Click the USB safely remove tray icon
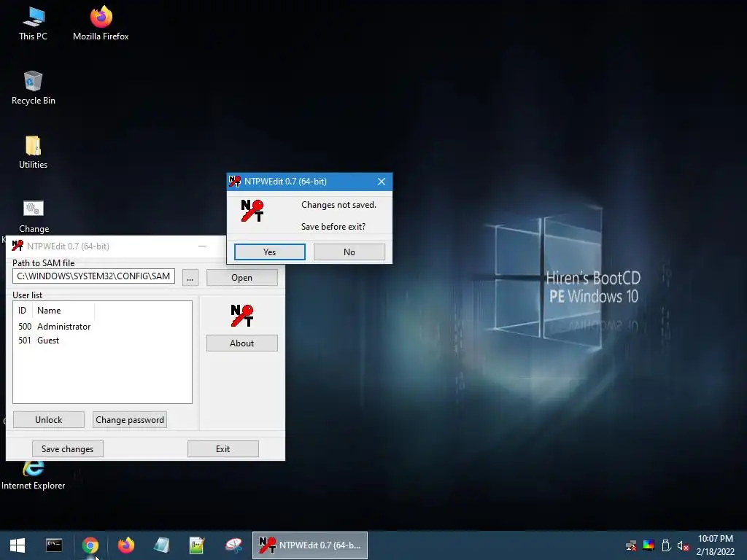Screen dimensions: 747x560 [x=666, y=545]
